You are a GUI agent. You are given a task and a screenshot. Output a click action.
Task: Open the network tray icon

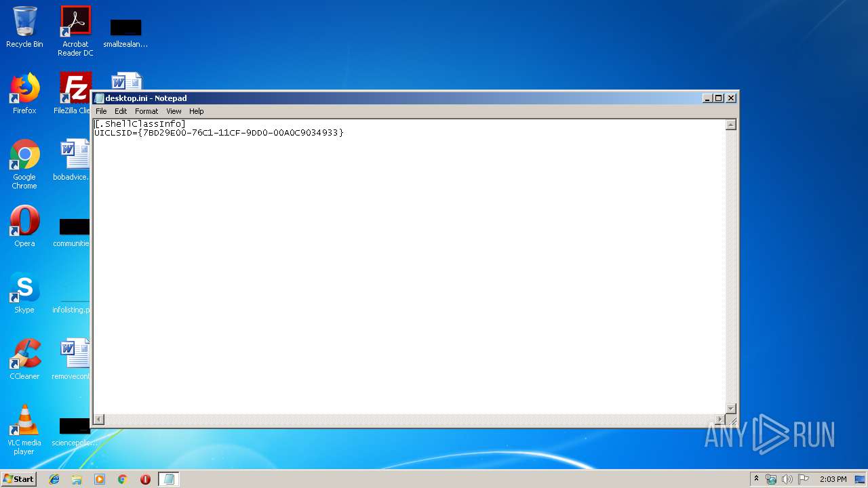pos(771,479)
